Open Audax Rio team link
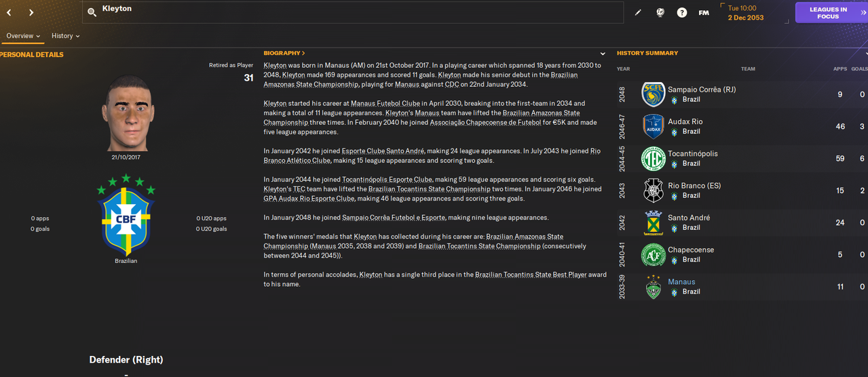The image size is (868, 377). (x=685, y=121)
